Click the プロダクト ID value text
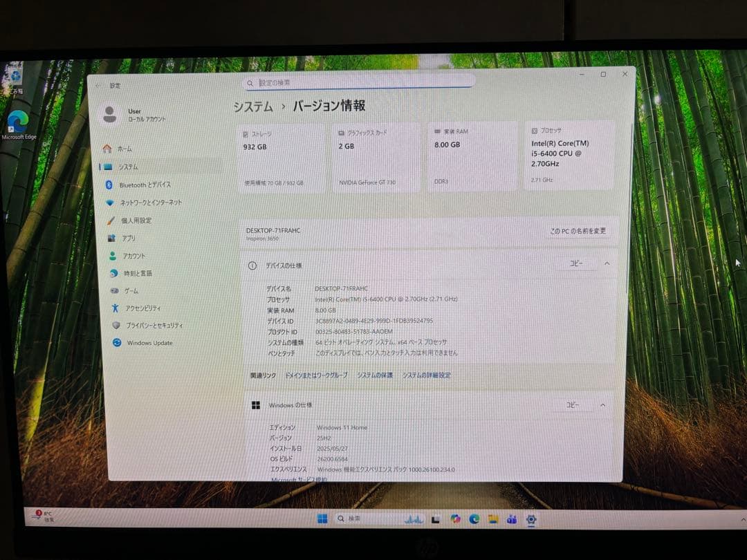The image size is (747, 560). 354,331
